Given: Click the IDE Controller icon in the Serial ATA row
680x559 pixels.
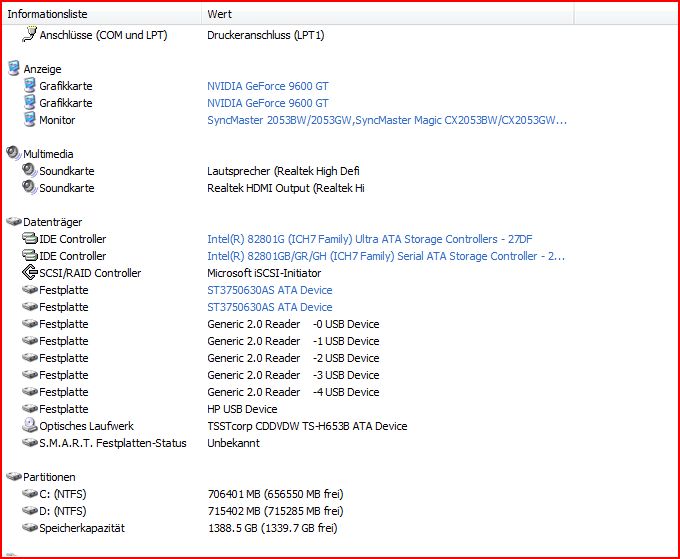Looking at the screenshot, I should pyautogui.click(x=30, y=255).
